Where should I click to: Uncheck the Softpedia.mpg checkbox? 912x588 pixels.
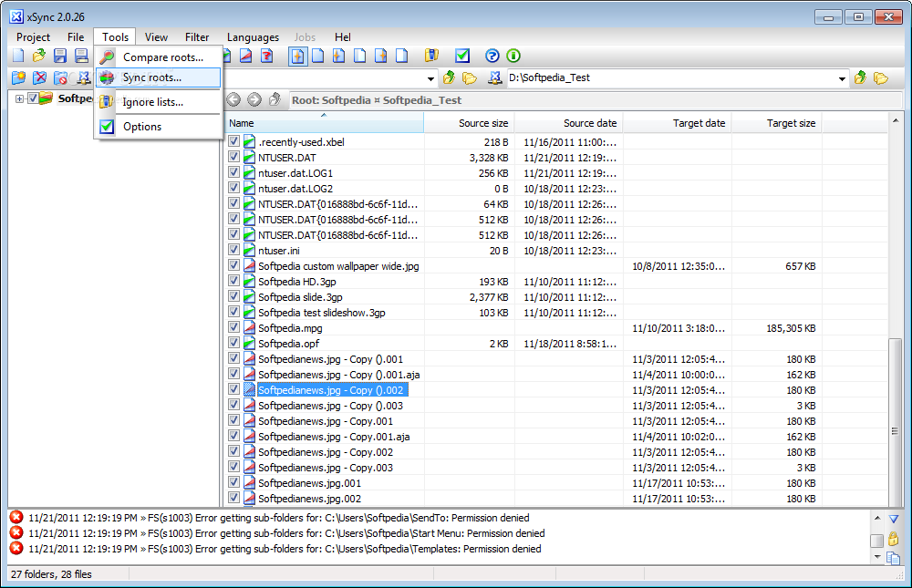click(233, 327)
